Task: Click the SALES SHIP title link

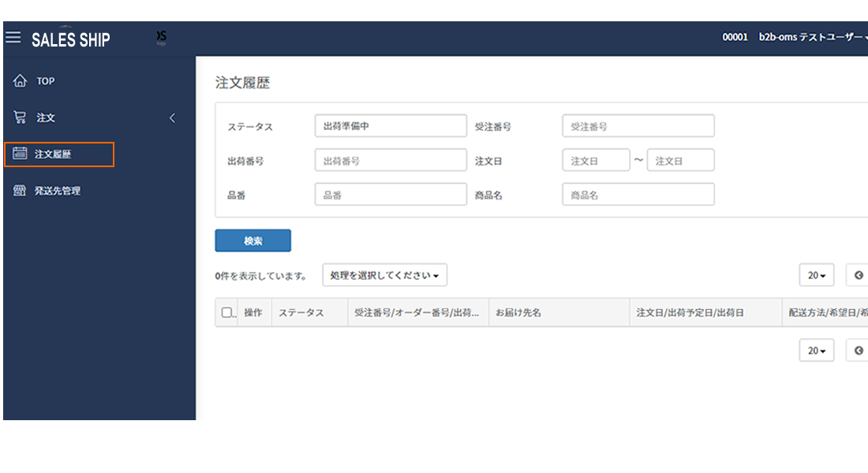Action: [70, 39]
